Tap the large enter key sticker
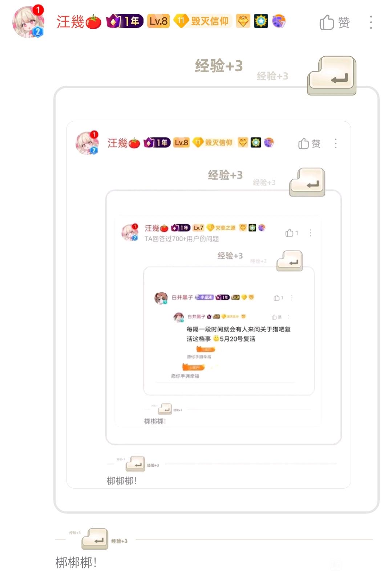 pos(332,76)
